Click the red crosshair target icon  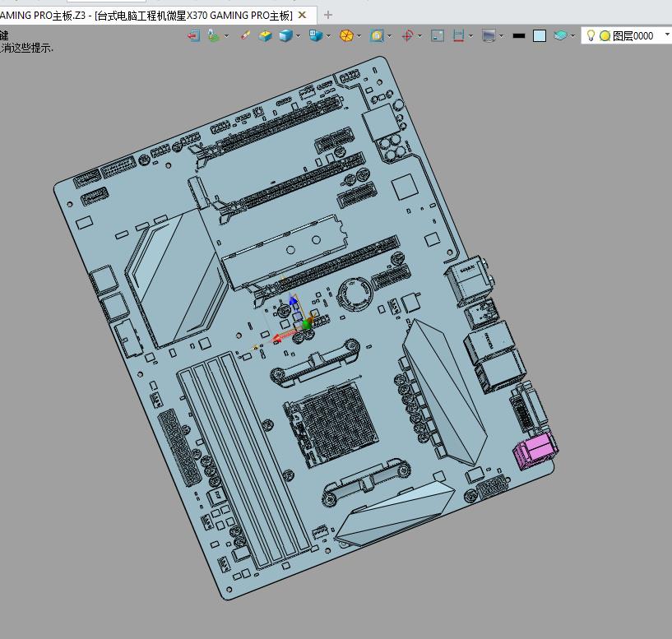(408, 35)
